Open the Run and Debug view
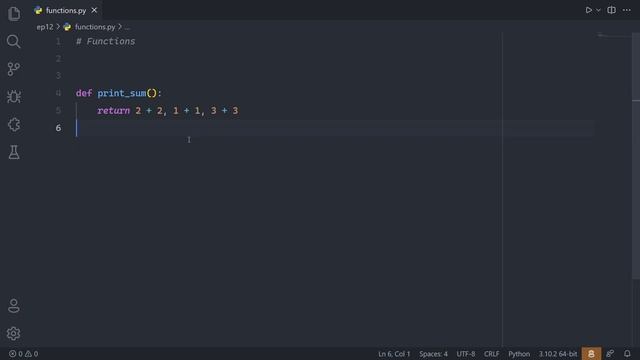This screenshot has width=640, height=360. click(13, 97)
